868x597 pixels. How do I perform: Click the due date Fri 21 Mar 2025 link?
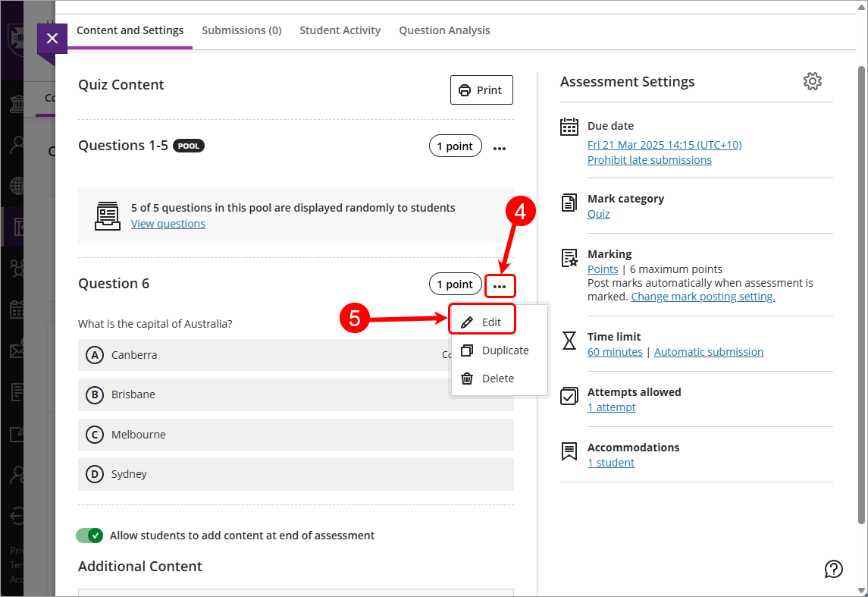click(664, 145)
